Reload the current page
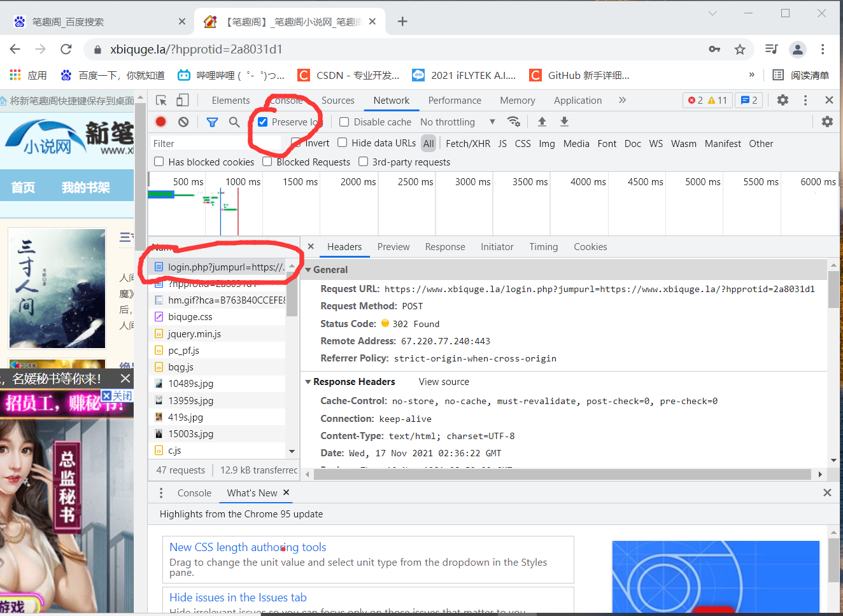This screenshot has width=843, height=616. click(x=66, y=49)
